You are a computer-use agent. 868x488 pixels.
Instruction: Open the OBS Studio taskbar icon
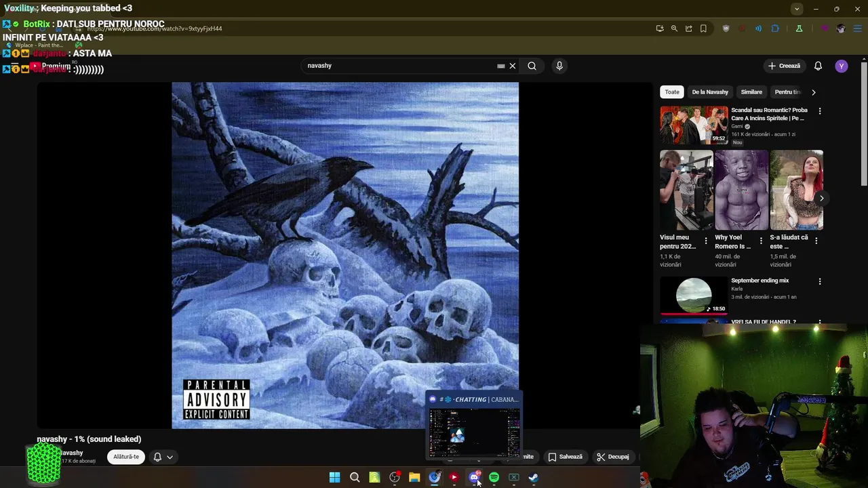click(x=395, y=477)
